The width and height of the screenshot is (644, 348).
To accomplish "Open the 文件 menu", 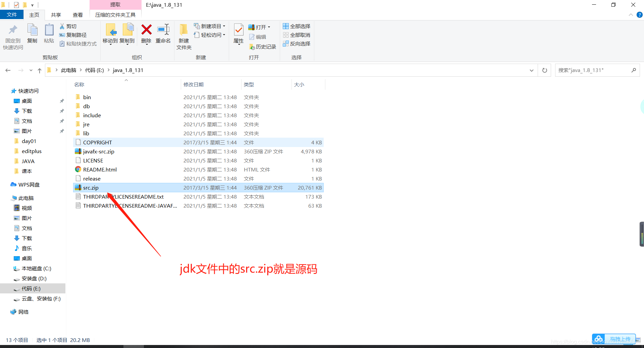I will [12, 15].
